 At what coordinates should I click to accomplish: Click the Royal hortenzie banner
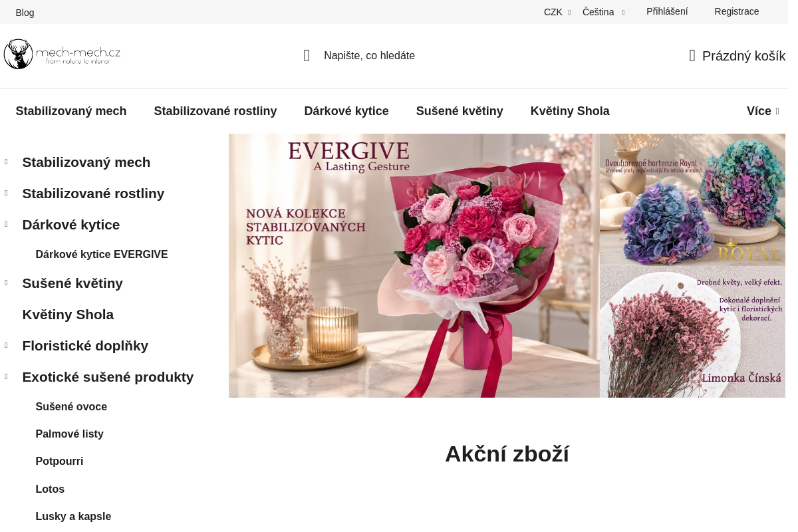tap(692, 199)
